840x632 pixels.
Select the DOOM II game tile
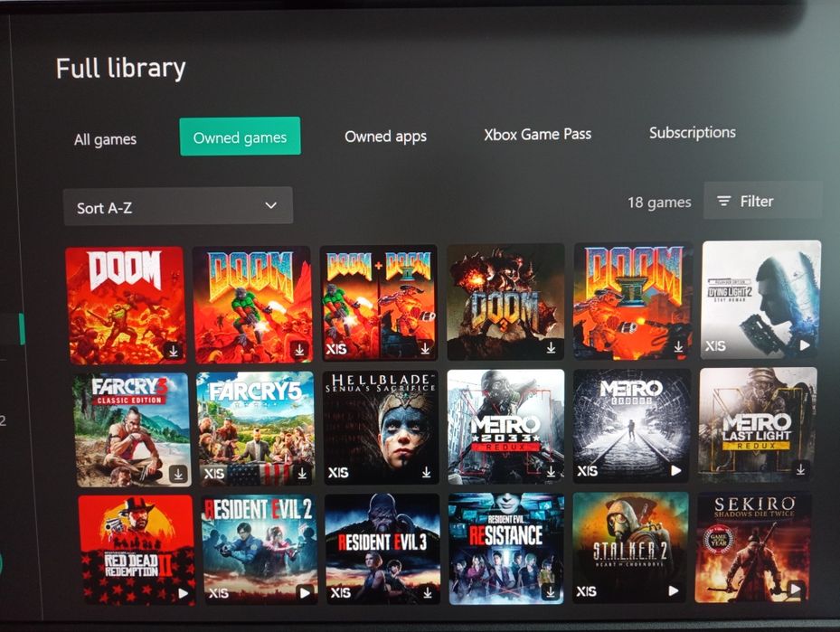tap(632, 300)
